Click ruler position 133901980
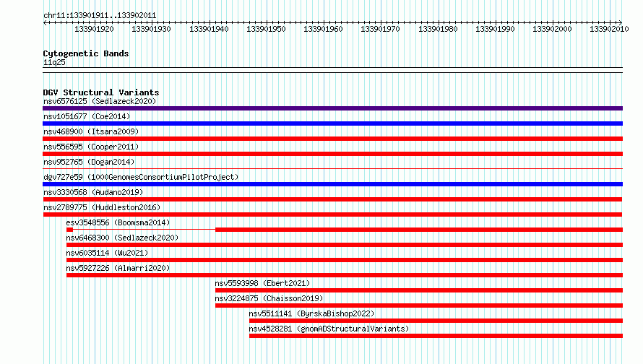The image size is (643, 364). click(x=438, y=29)
